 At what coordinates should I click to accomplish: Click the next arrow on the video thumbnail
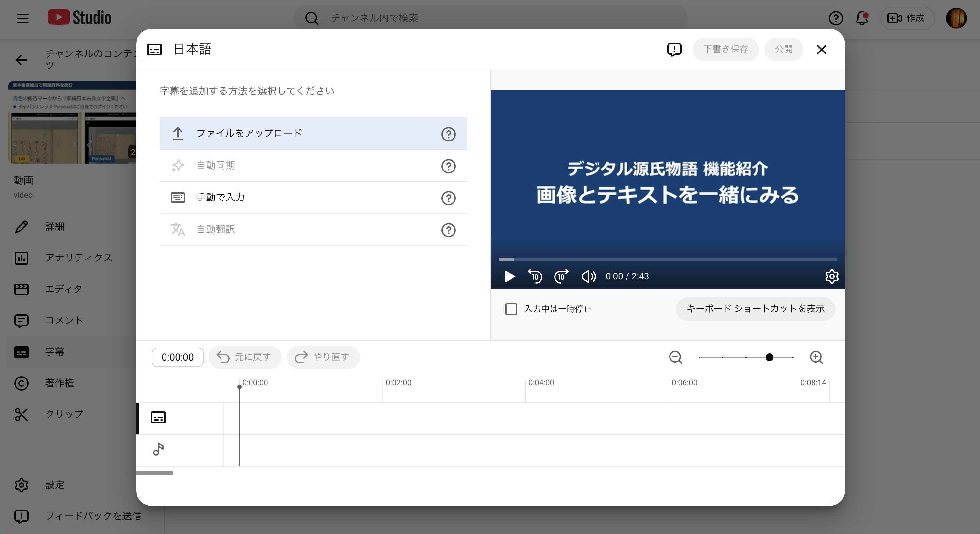tap(74, 145)
